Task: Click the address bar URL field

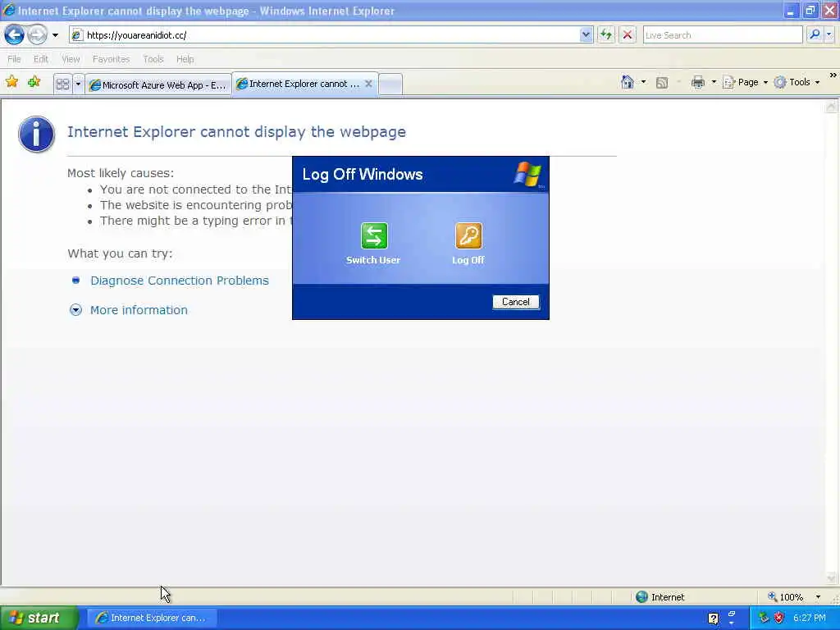Action: pyautogui.click(x=331, y=35)
